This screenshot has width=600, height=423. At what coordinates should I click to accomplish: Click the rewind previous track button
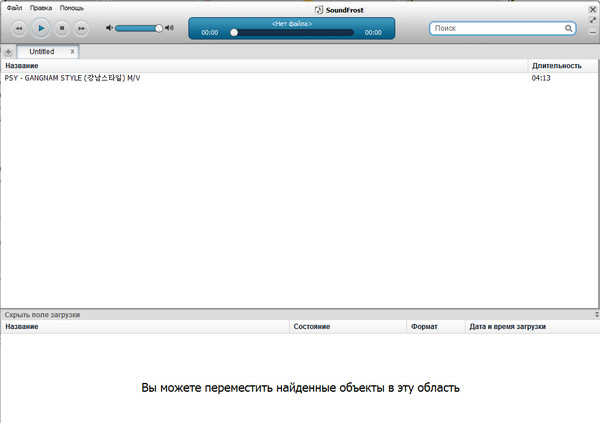[19, 28]
